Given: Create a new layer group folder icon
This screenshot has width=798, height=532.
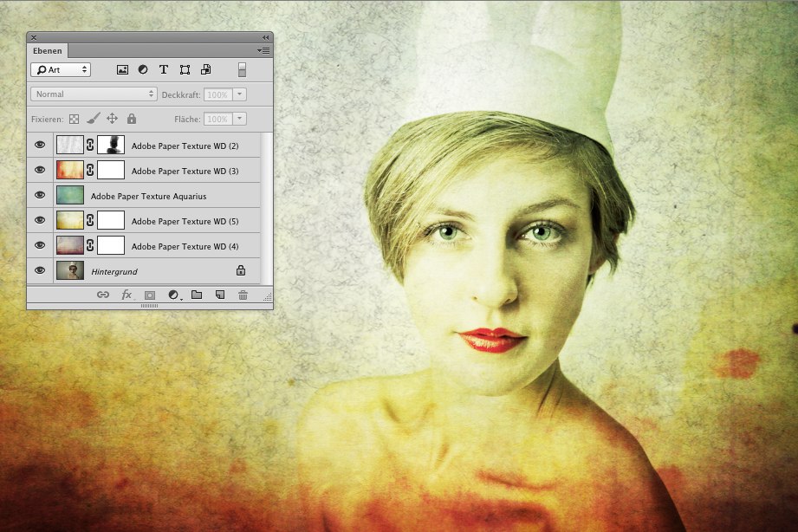Looking at the screenshot, I should tap(197, 295).
